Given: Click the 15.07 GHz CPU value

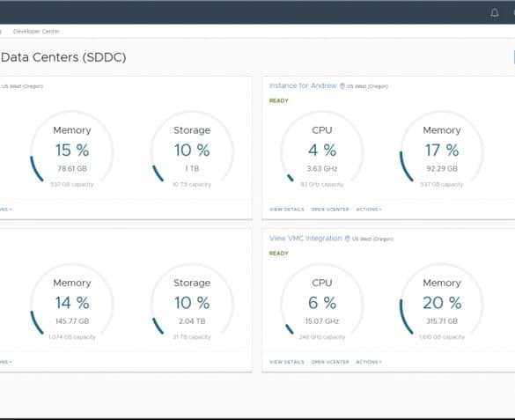Looking at the screenshot, I should point(322,321).
